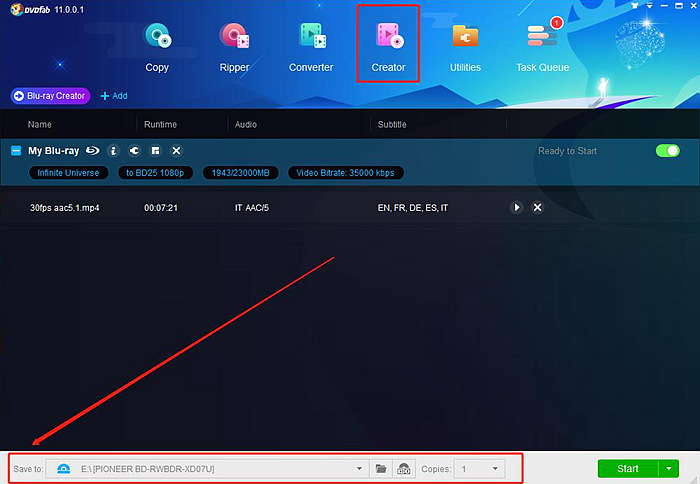Maximize the DVDFab window

(679, 6)
